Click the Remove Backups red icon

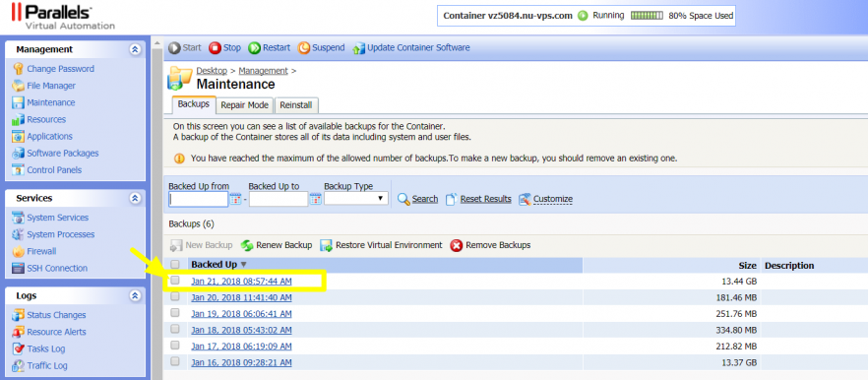[457, 245]
